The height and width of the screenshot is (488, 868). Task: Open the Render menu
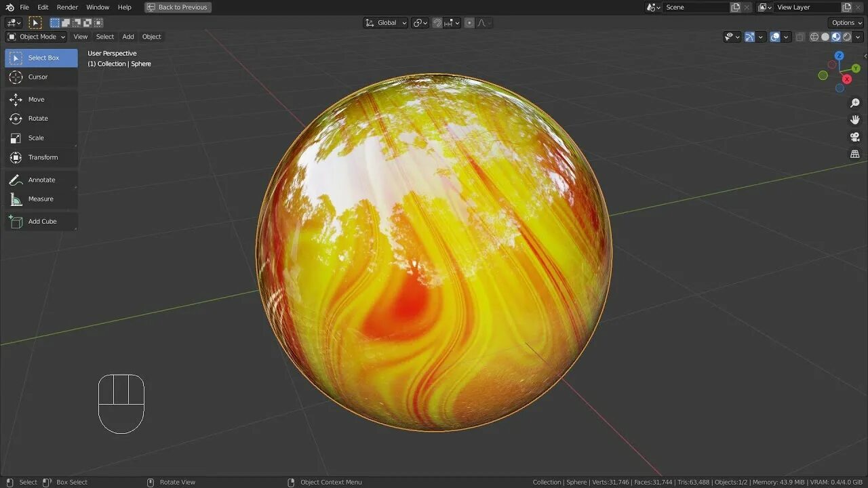(67, 7)
